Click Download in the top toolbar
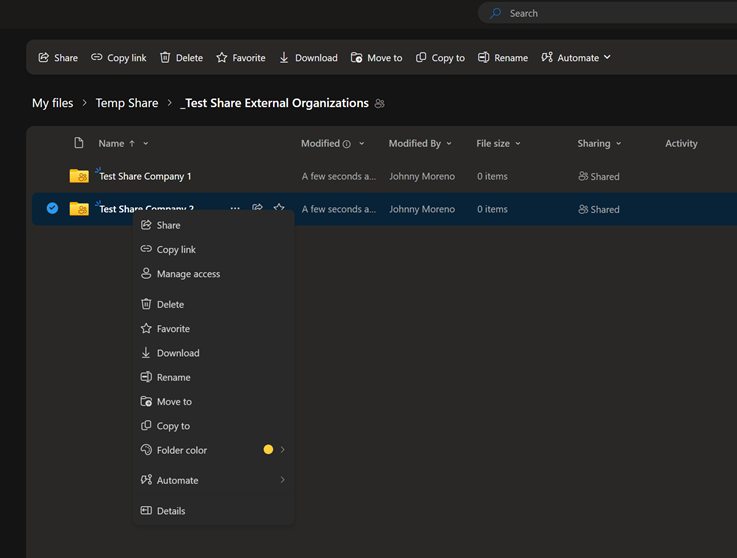737x558 pixels. [x=308, y=58]
